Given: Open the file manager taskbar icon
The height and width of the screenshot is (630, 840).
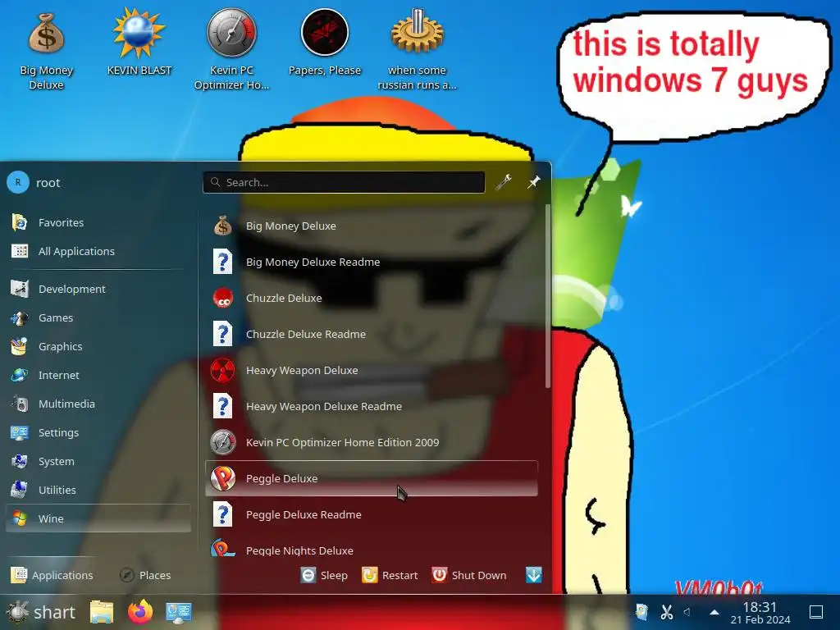Looking at the screenshot, I should [x=102, y=612].
